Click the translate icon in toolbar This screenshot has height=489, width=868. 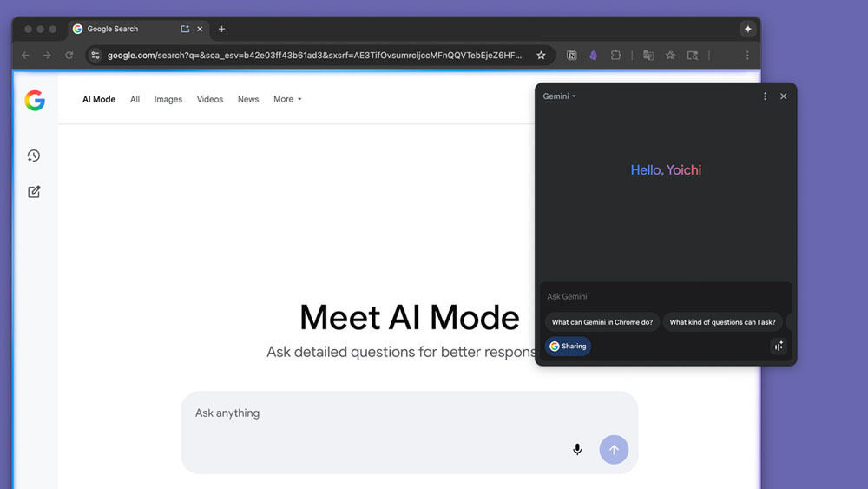(648, 56)
